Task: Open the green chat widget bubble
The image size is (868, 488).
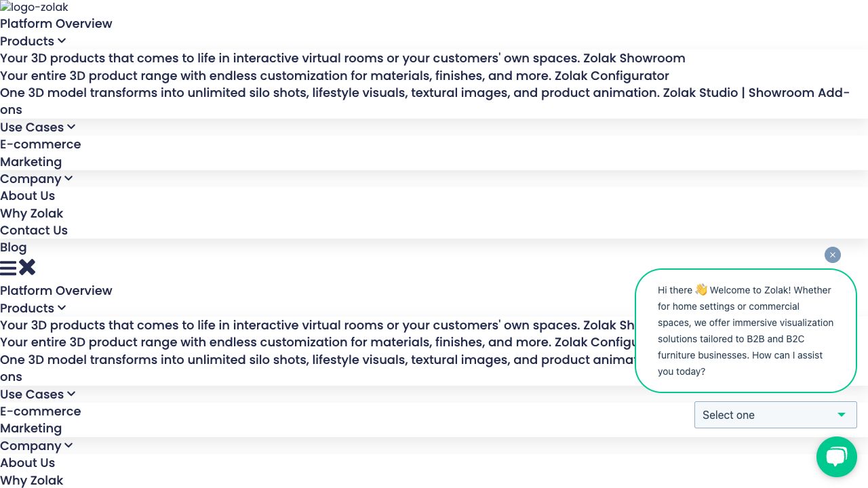Action: [x=836, y=457]
